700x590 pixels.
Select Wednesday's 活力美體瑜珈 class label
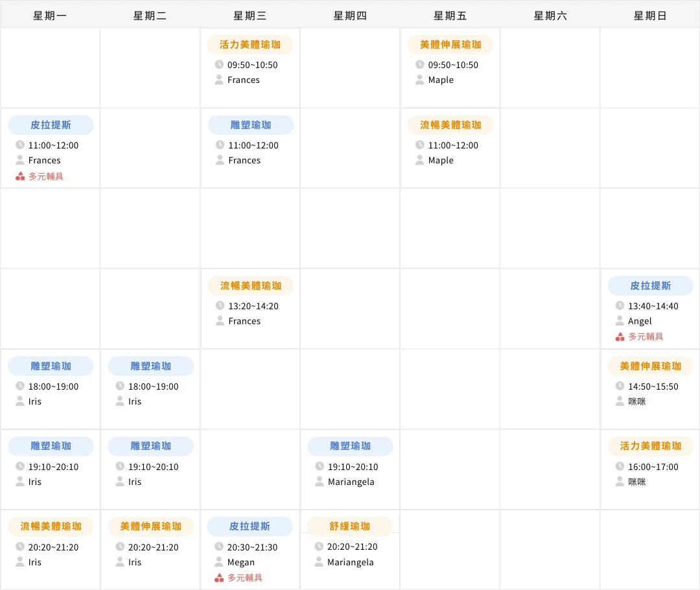pyautogui.click(x=250, y=44)
